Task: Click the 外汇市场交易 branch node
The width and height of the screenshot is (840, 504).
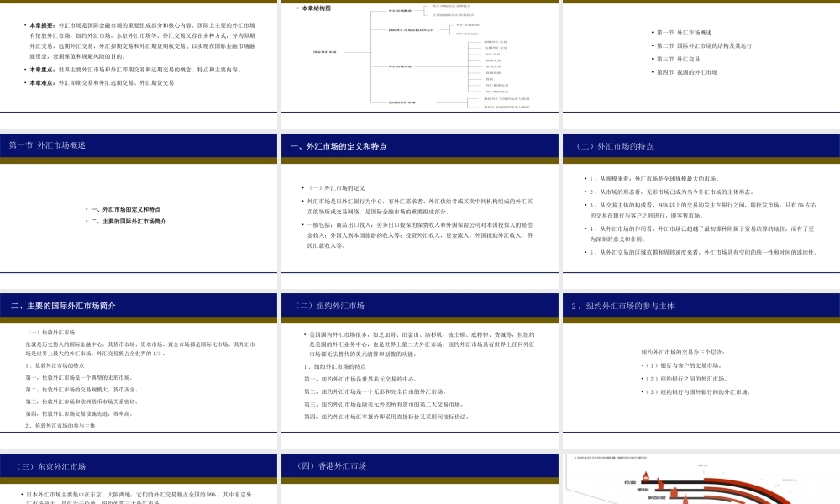Action: [x=400, y=66]
